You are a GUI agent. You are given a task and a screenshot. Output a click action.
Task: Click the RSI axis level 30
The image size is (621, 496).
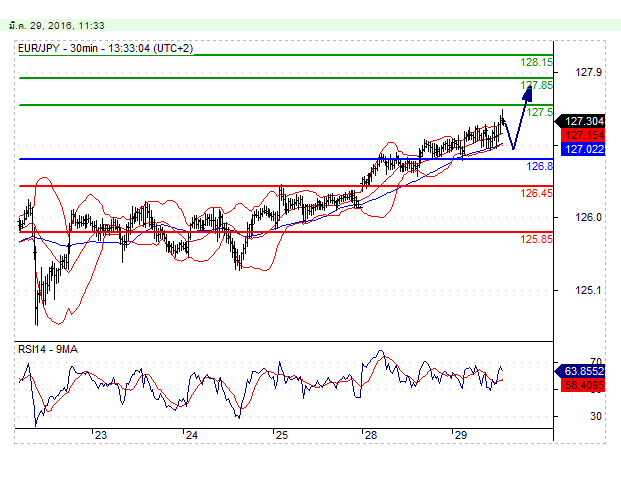(596, 416)
